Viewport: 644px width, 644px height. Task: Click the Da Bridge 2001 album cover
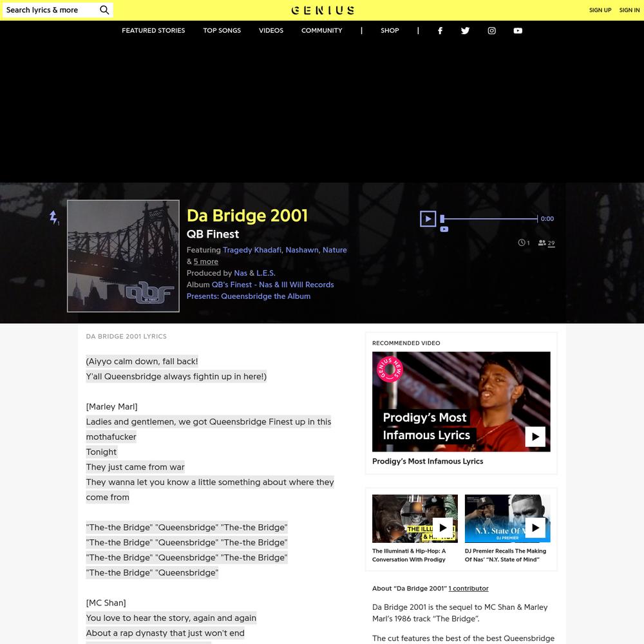click(x=123, y=256)
